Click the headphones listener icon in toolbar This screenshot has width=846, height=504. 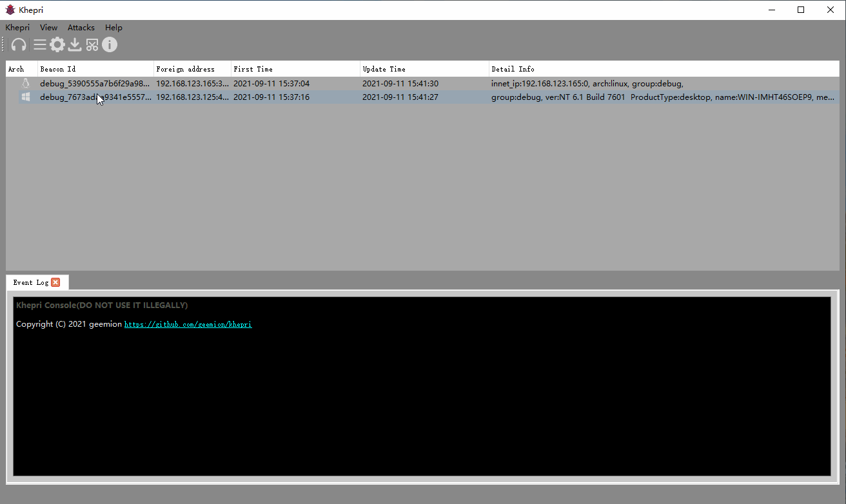tap(19, 44)
